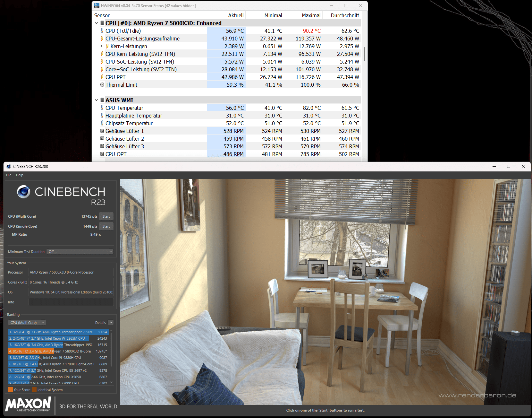Open the ranking Details dropdown arrow
The height and width of the screenshot is (418, 532).
tap(111, 323)
